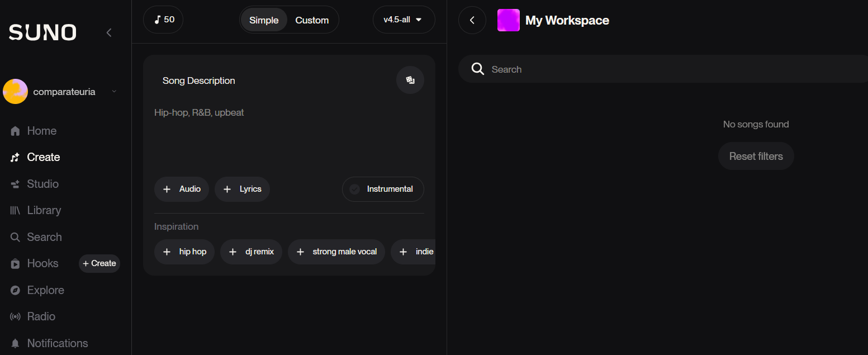Open the Radio broadcast icon
The image size is (868, 355).
tap(15, 317)
